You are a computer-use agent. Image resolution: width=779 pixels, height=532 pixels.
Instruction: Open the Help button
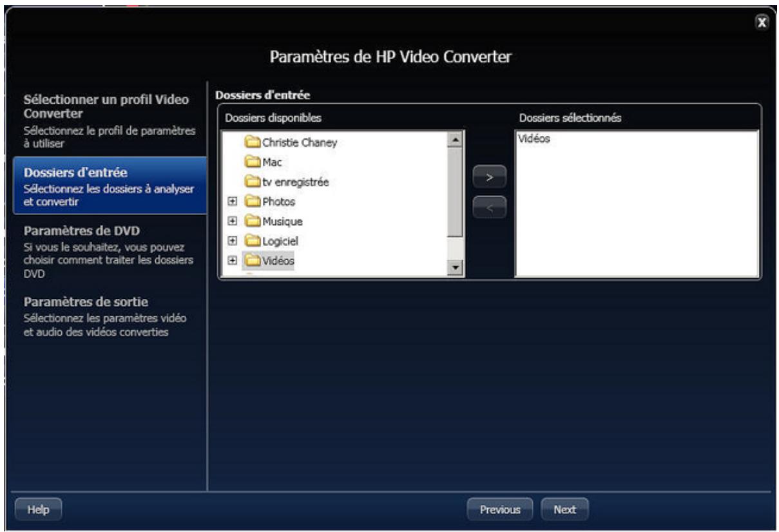point(37,509)
